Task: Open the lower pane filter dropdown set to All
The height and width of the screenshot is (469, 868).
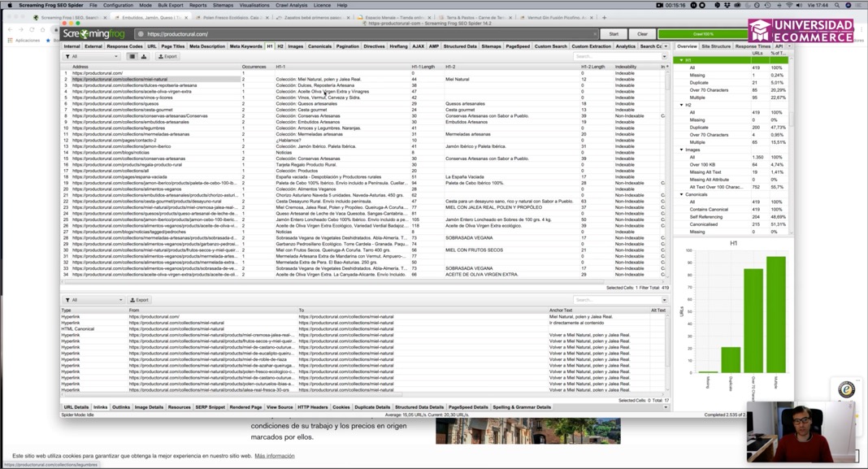Action: (x=94, y=300)
